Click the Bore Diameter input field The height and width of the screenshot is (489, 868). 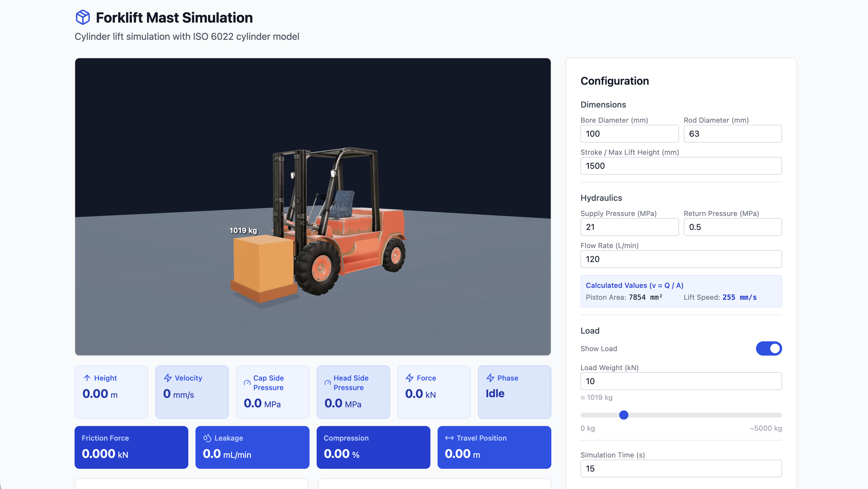[629, 134]
